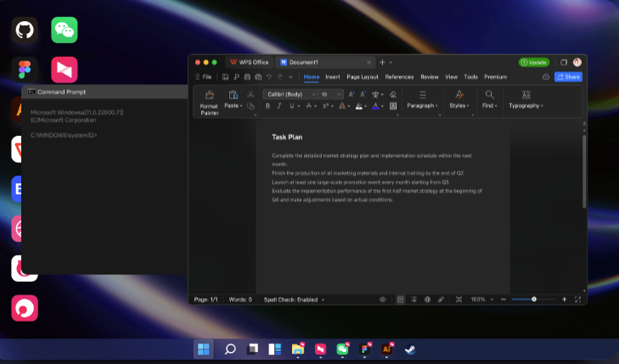This screenshot has height=364, width=619.
Task: Open taskbar Search
Action: [x=230, y=349]
